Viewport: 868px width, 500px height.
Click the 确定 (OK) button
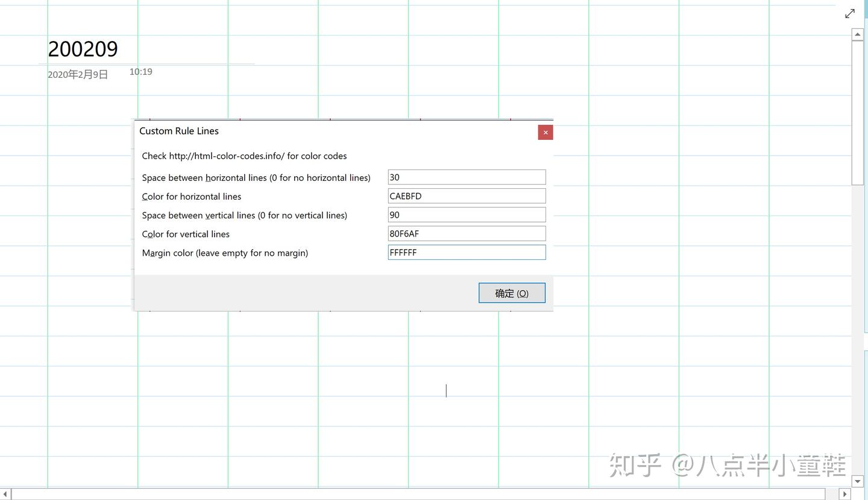511,293
